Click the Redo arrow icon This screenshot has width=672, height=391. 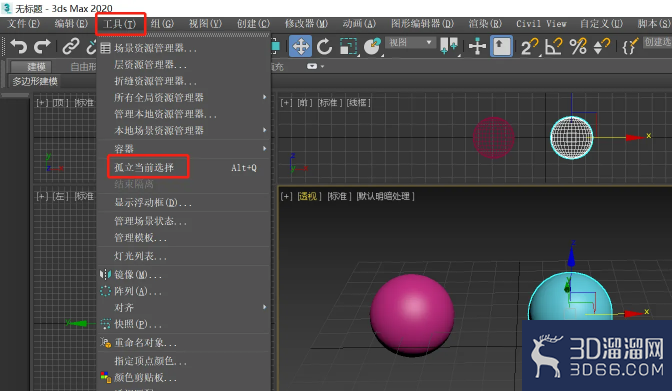click(42, 46)
